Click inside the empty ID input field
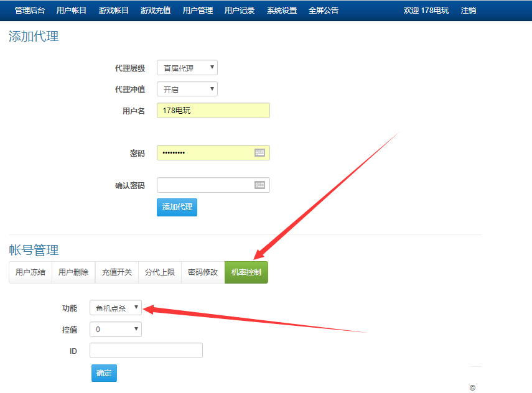Screen dimensions: 532x393 [x=146, y=350]
